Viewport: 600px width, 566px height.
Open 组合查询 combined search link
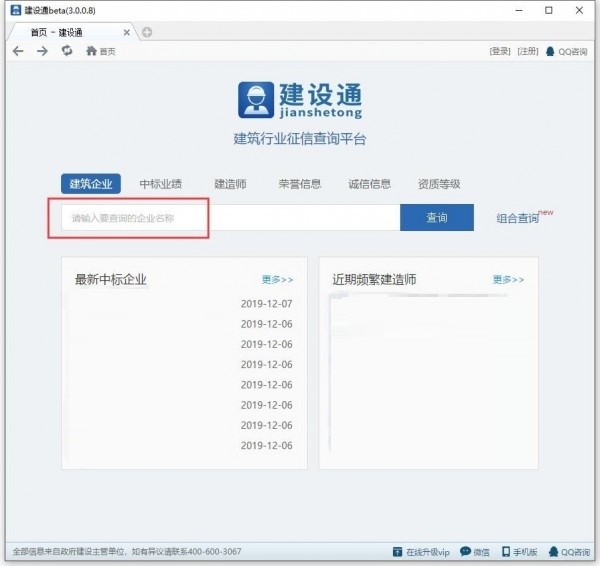[517, 219]
